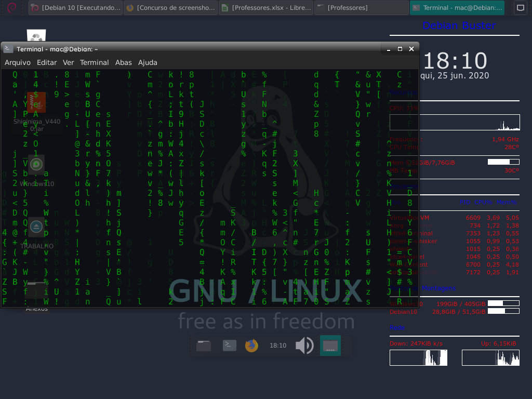This screenshot has width=532, height=399.
Task: Launch the file manager from the bottom dock
Action: click(x=204, y=345)
